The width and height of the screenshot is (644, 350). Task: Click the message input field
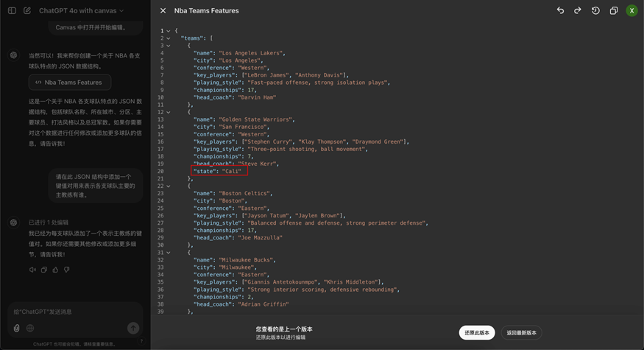pyautogui.click(x=75, y=312)
